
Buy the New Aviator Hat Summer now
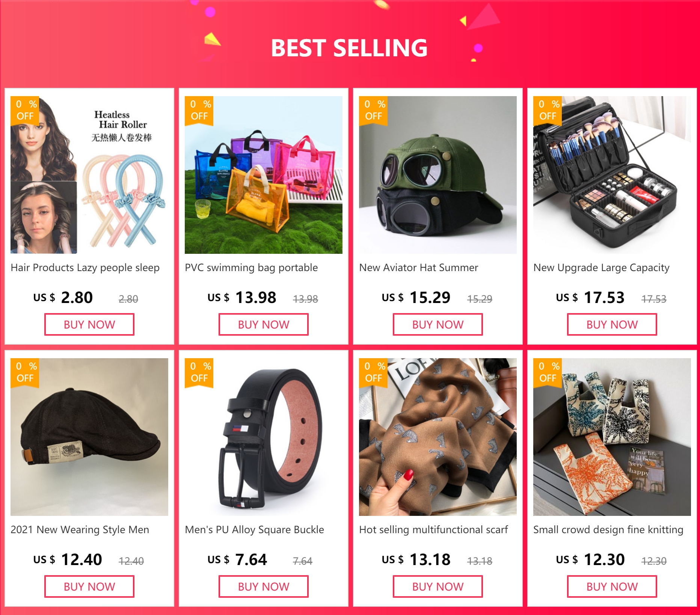pos(438,324)
